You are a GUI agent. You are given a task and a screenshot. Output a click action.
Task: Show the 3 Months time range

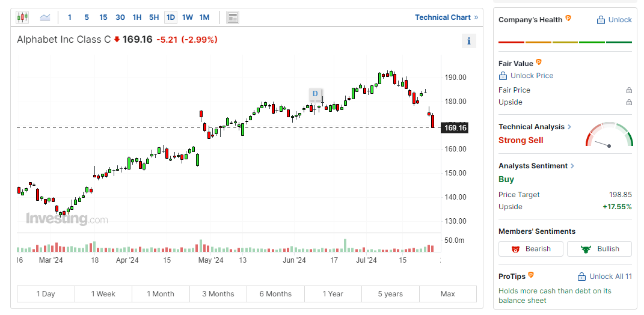(x=218, y=294)
